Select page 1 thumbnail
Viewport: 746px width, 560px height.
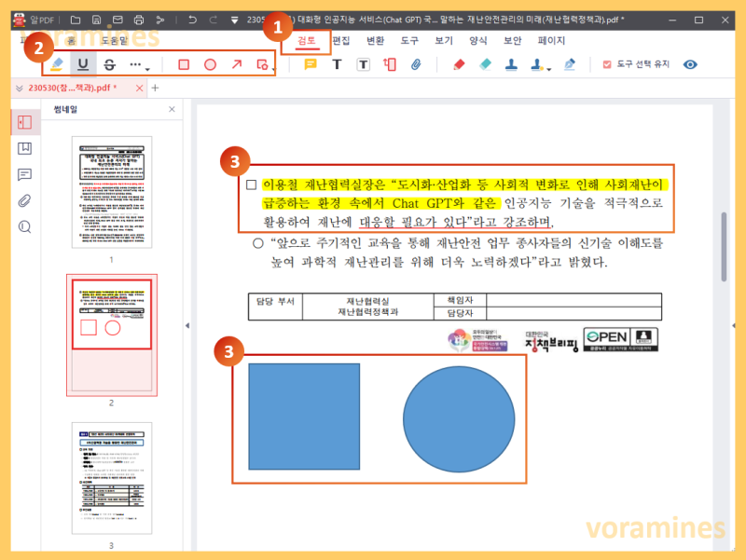pyautogui.click(x=112, y=192)
